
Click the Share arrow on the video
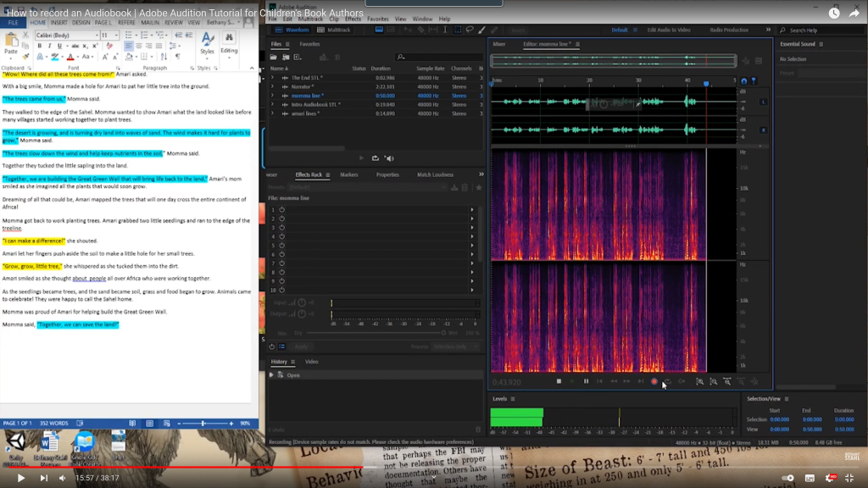click(854, 13)
